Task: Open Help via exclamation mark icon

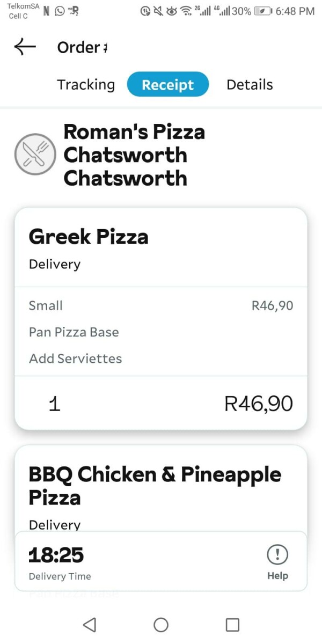Action: point(277,554)
